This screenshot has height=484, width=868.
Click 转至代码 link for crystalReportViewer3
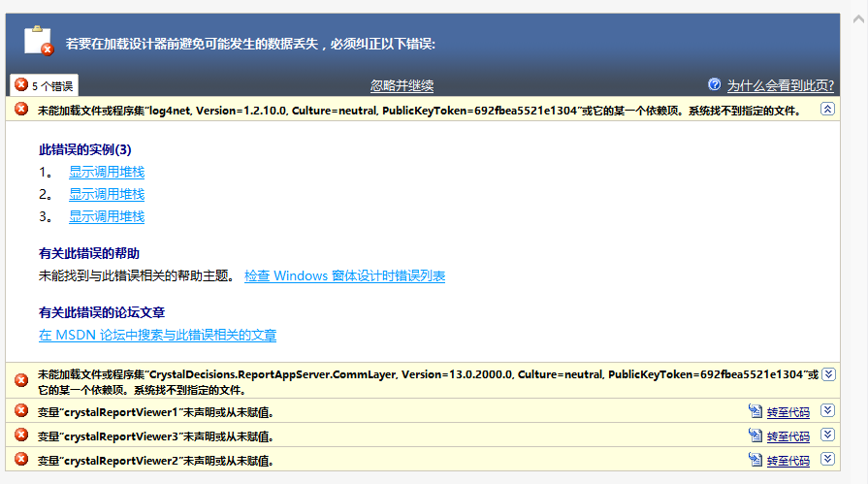(788, 436)
